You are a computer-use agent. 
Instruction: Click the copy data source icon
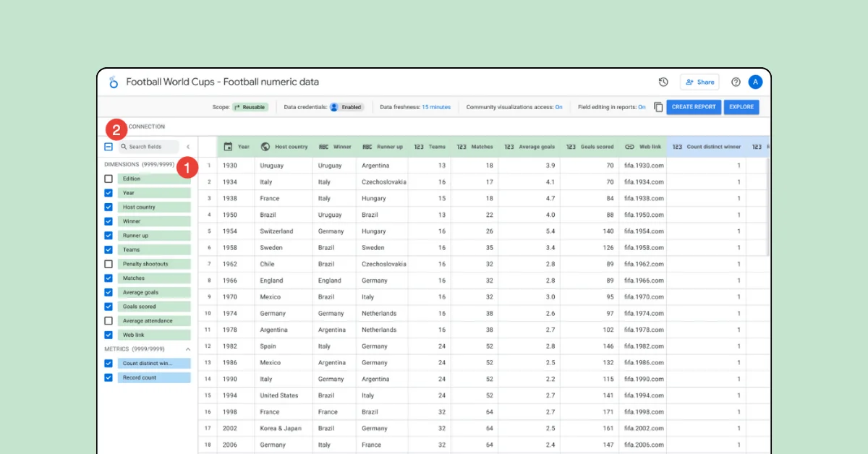(658, 107)
